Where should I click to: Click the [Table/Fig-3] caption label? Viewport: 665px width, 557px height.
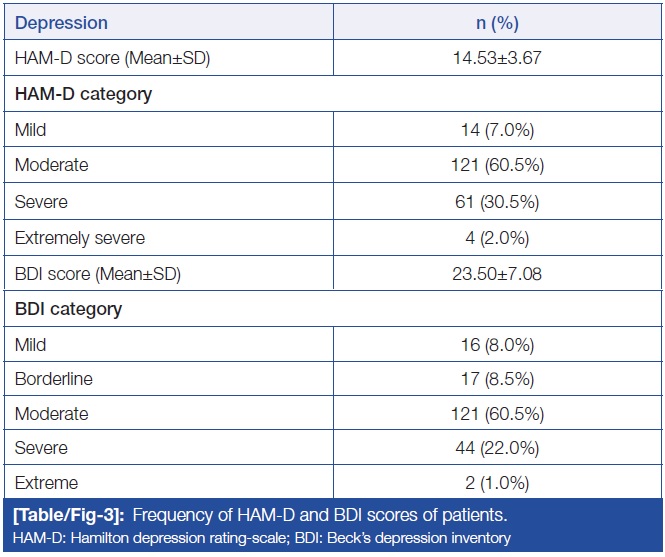(x=66, y=518)
